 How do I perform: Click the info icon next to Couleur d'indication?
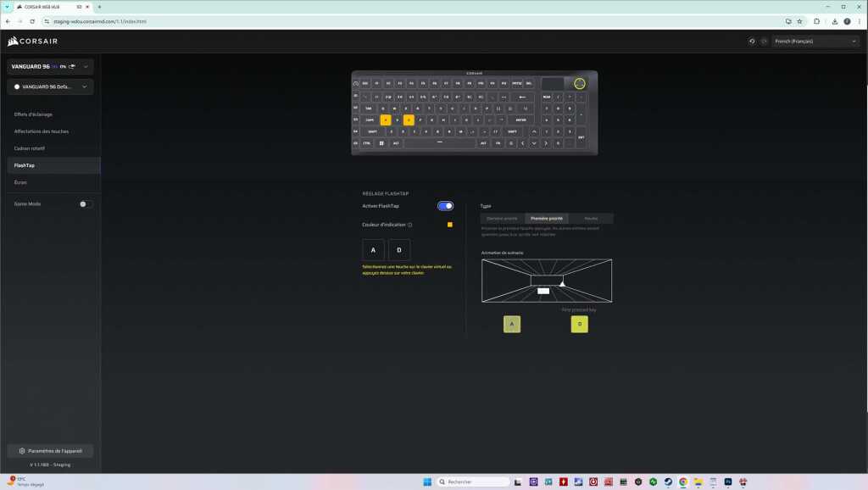410,225
